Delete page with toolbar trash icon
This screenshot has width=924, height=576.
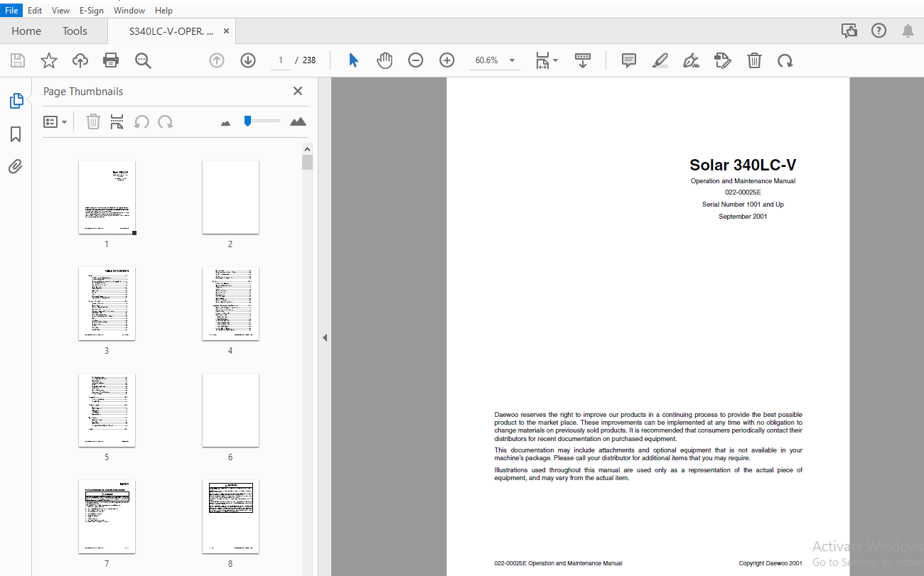tap(754, 60)
